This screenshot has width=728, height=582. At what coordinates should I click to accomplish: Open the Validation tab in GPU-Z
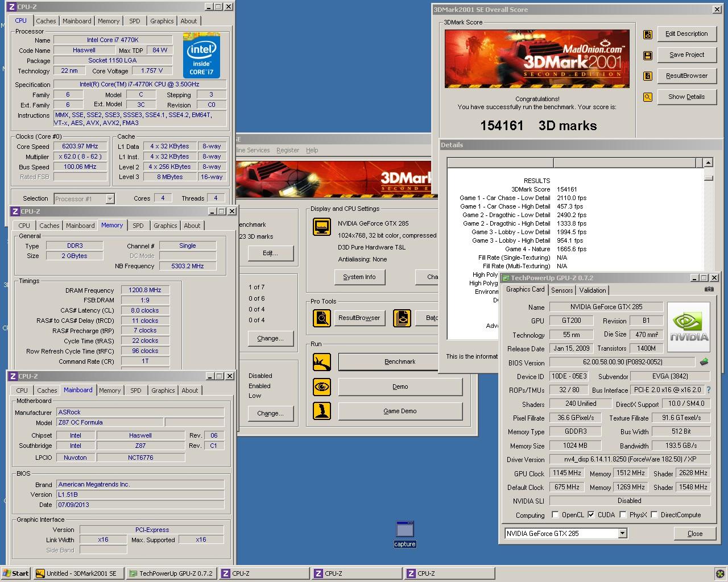593,290
